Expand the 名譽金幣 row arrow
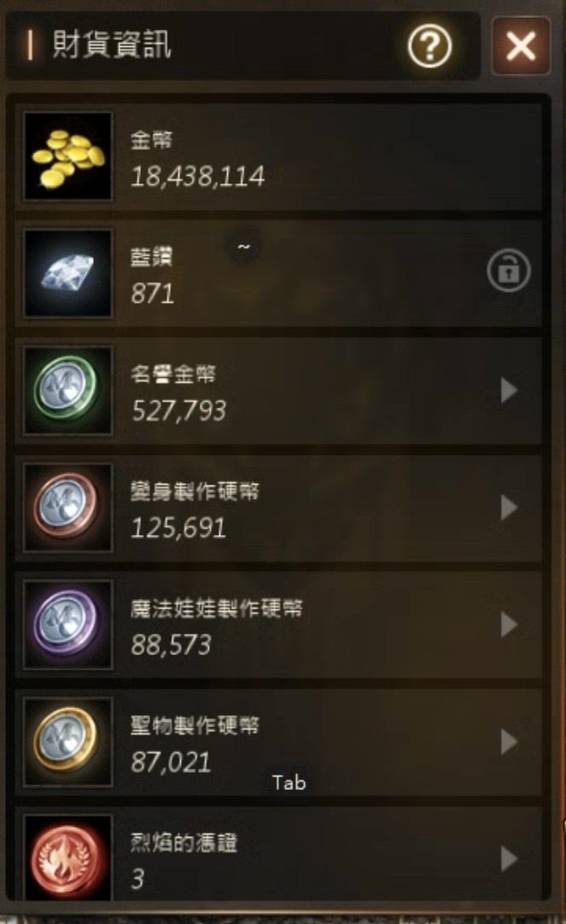The height and width of the screenshot is (924, 566). [x=509, y=390]
